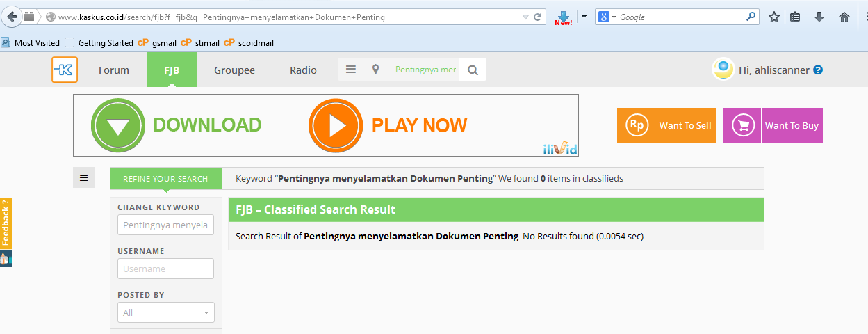The height and width of the screenshot is (334, 868).
Task: Click the location pin icon
Action: (x=376, y=70)
